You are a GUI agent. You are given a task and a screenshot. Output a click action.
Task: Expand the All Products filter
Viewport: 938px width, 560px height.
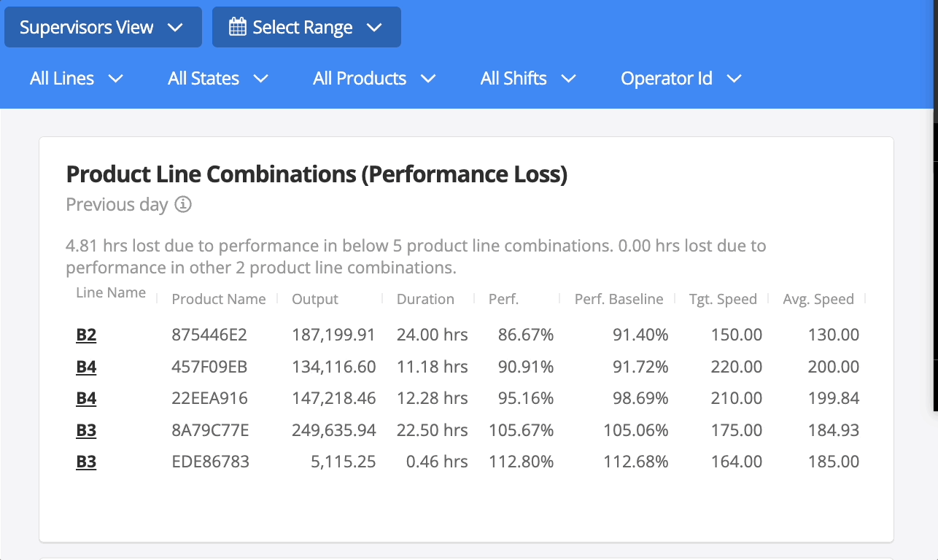(374, 79)
